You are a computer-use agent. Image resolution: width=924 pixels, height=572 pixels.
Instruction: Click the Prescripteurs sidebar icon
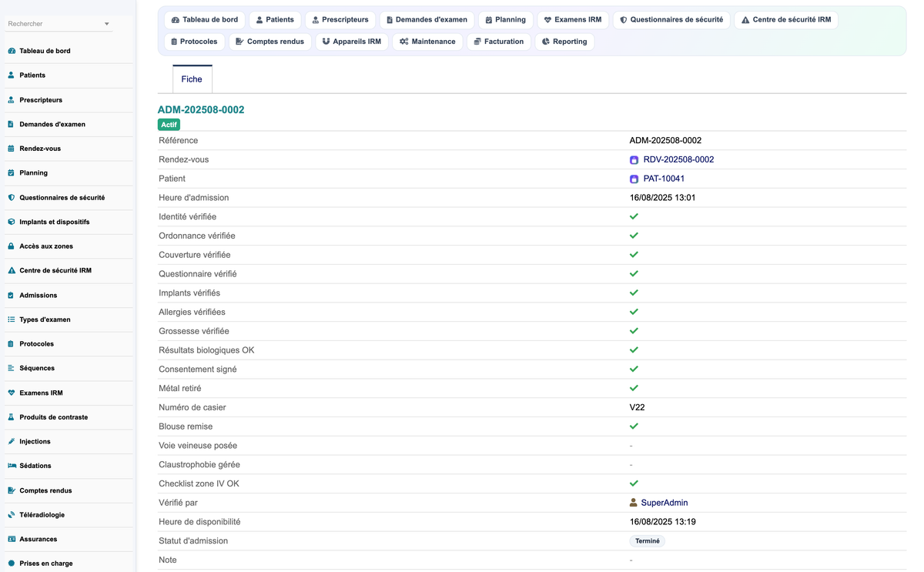pyautogui.click(x=12, y=100)
